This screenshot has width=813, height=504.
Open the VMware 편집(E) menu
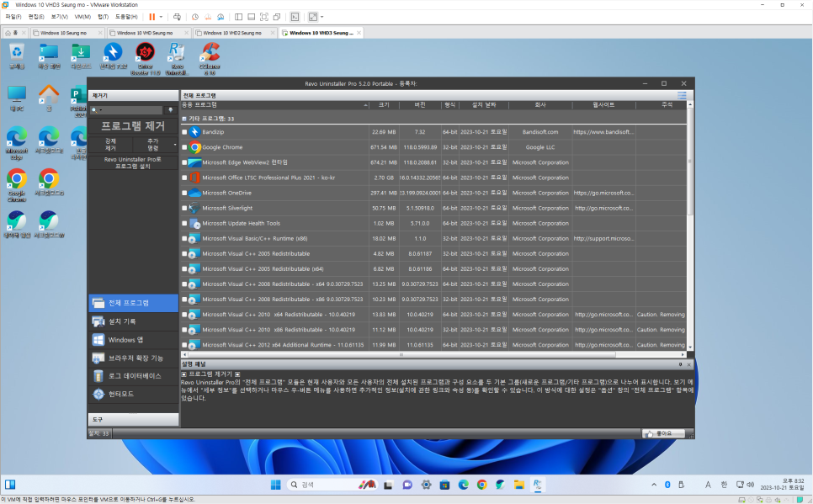click(x=36, y=17)
